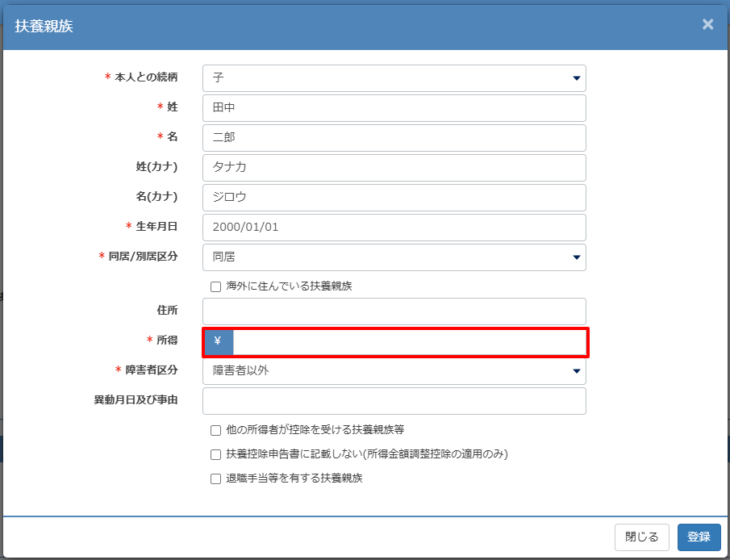
Task: Focus the 姓 field containing 田中
Action: point(394,108)
